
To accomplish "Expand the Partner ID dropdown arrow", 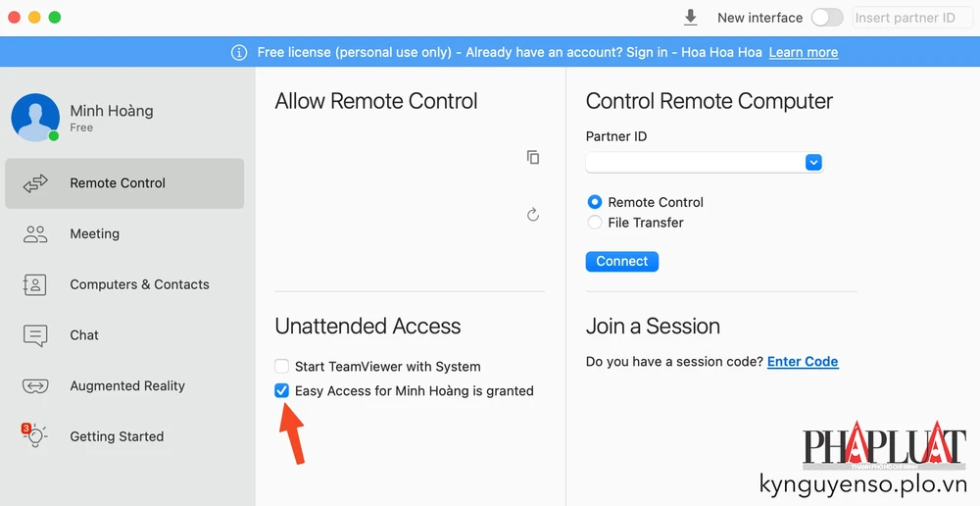I will [813, 163].
